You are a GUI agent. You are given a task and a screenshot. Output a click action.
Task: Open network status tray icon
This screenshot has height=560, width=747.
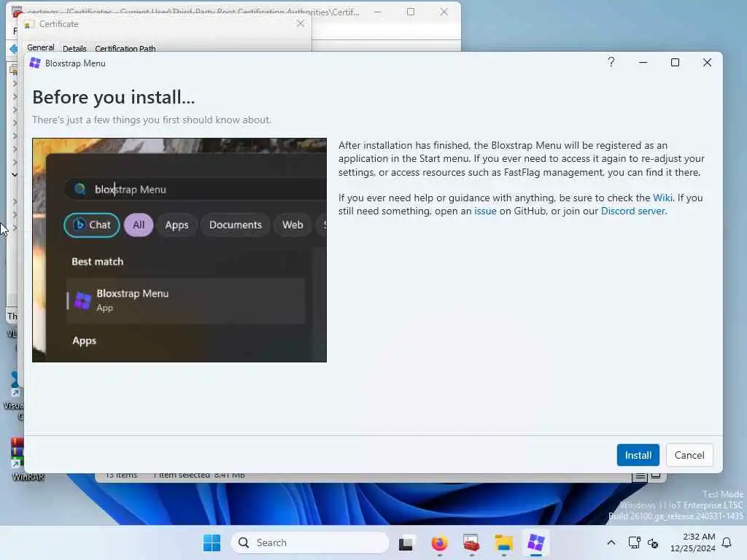point(634,542)
